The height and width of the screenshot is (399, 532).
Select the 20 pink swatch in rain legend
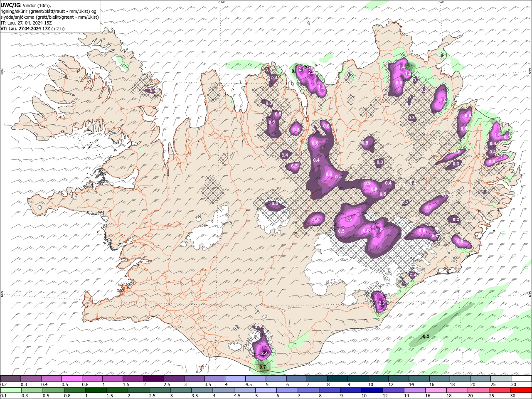(478, 390)
